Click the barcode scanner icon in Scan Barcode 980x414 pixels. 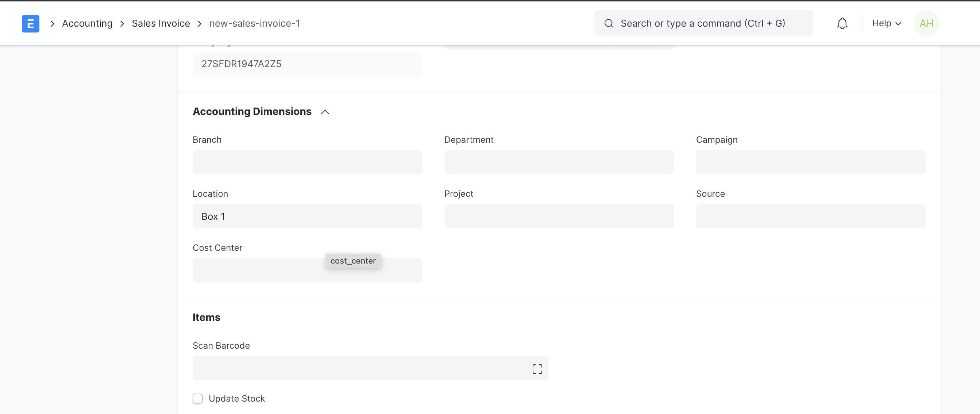[537, 368]
